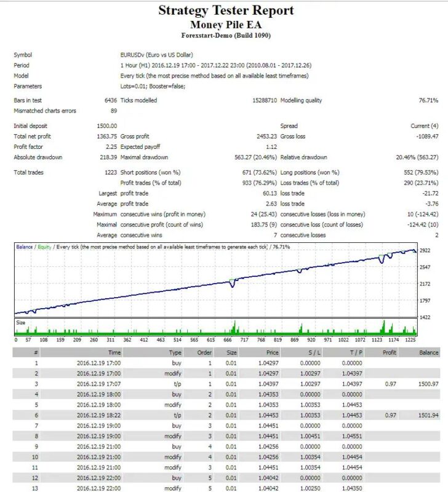Click the Time column header
448x492 pixels.
[114, 352]
